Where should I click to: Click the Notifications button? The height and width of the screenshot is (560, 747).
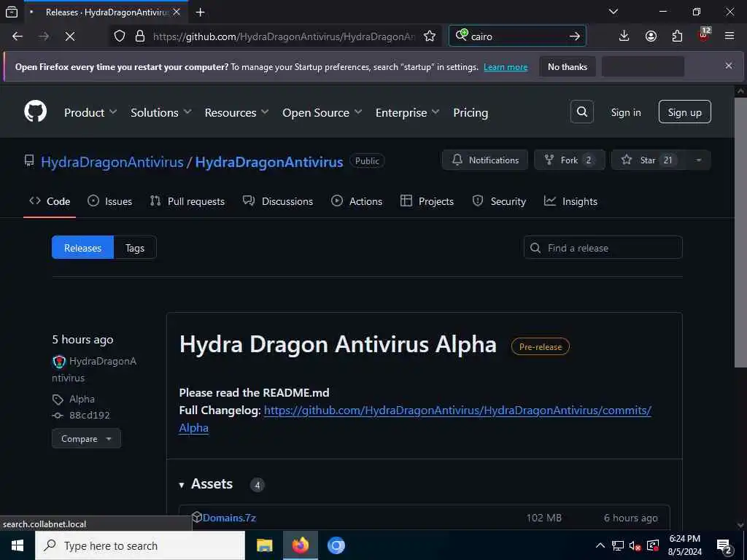(485, 160)
